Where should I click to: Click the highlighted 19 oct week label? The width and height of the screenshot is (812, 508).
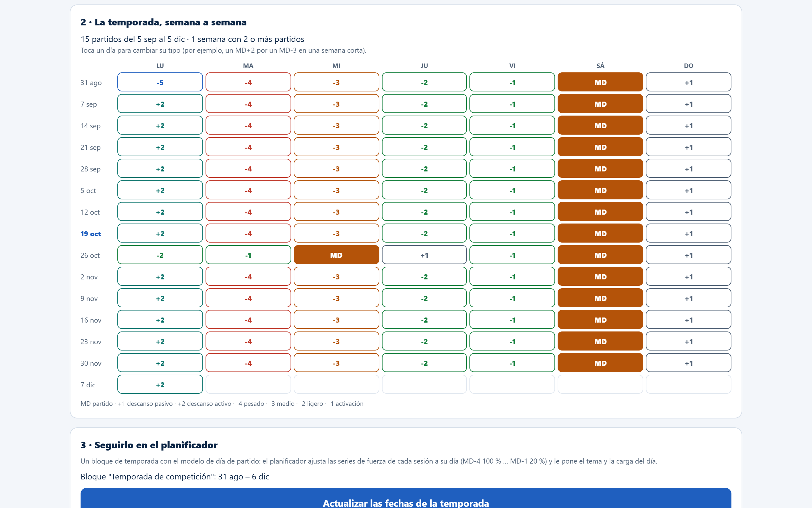[91, 233]
